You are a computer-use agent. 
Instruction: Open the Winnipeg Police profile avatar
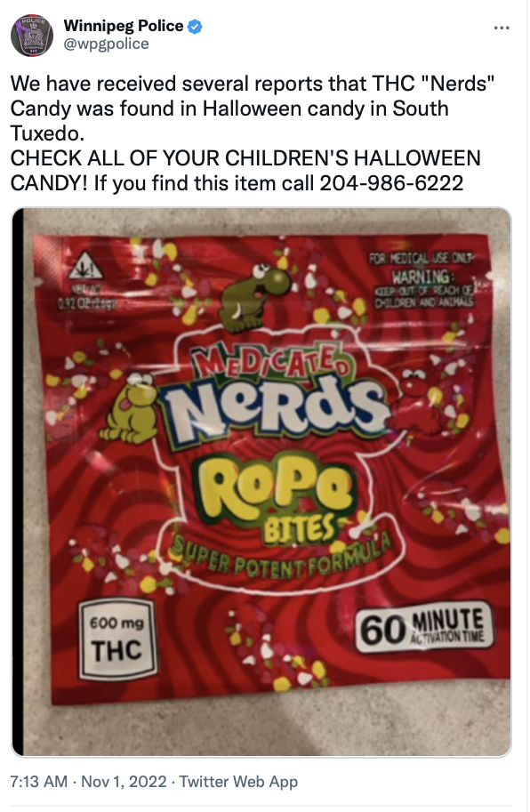point(32,36)
